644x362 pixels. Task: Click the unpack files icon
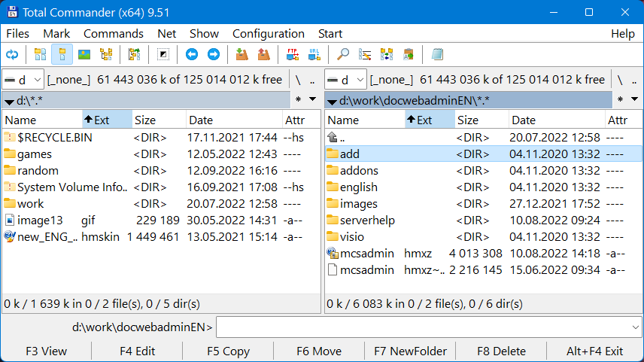263,54
